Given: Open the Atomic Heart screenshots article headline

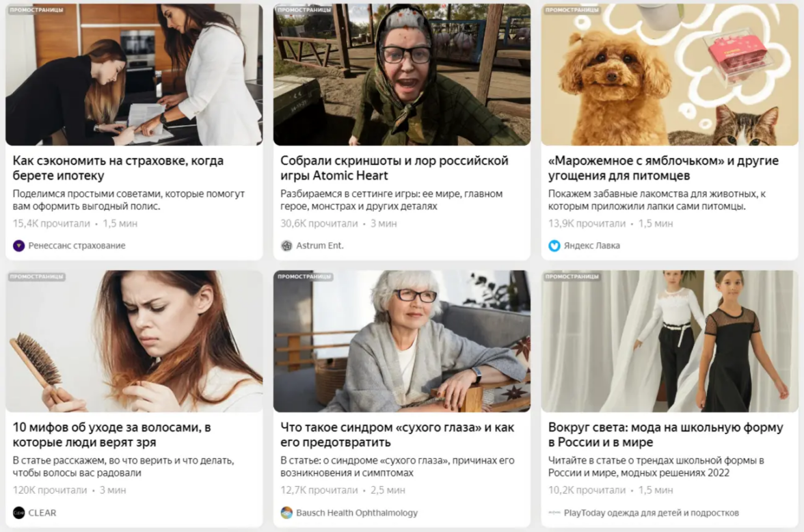Looking at the screenshot, I should click(x=394, y=168).
